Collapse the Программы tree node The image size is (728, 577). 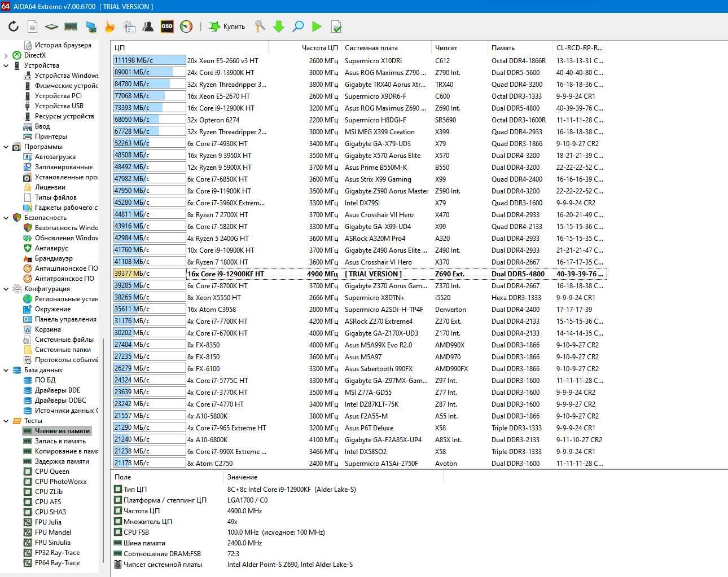pyautogui.click(x=6, y=147)
